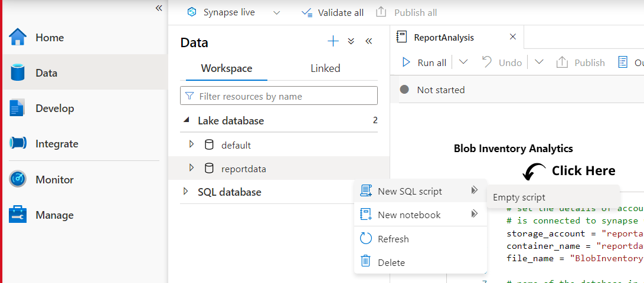Open the Home hub icon
Screen dimensions: 644x283
click(18, 37)
